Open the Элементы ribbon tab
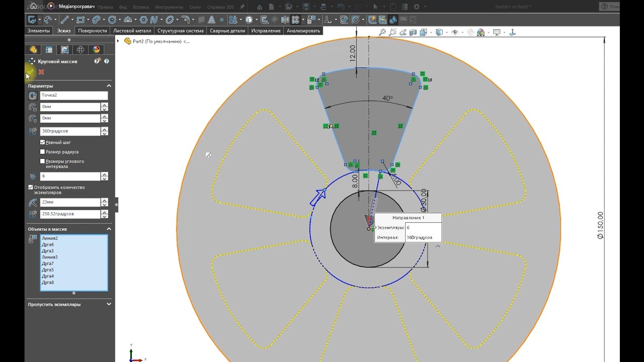The width and height of the screenshot is (644, 362). click(38, 31)
